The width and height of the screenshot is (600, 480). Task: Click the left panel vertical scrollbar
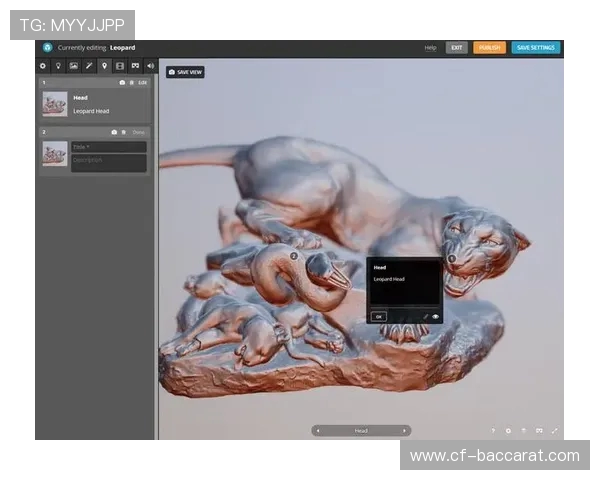[x=156, y=258]
